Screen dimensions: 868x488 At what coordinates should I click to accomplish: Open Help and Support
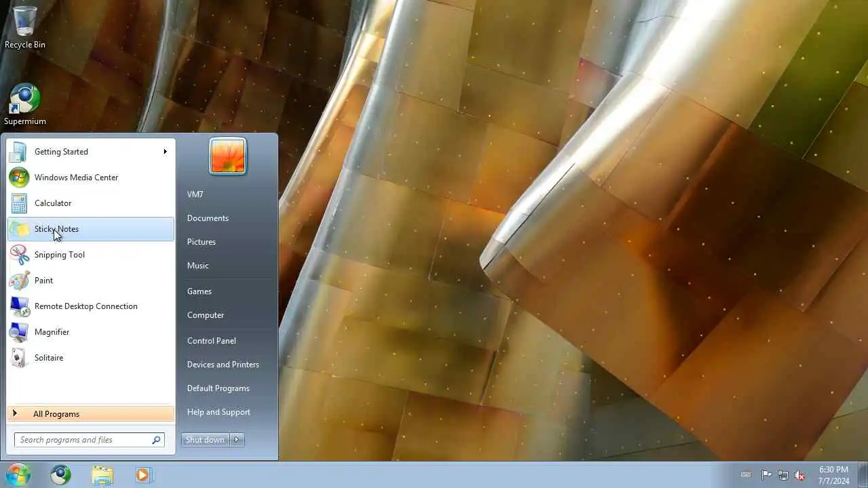click(228, 412)
